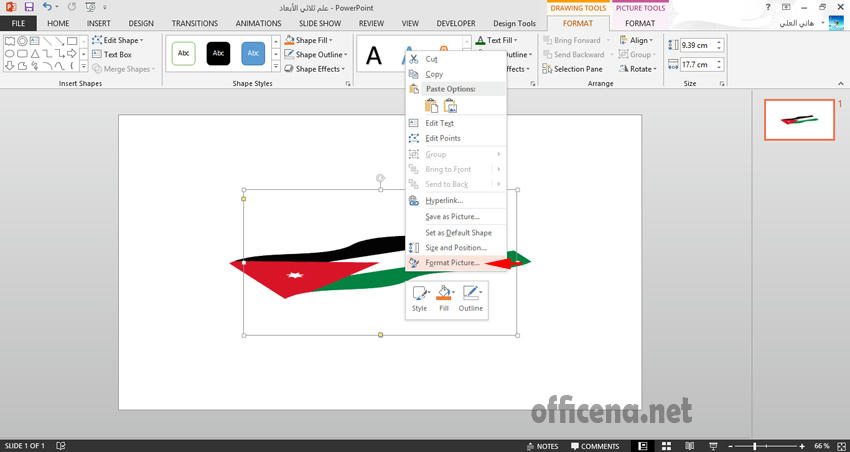The image size is (850, 452).
Task: Select the rectangle shape in shapes gallery
Action: pyautogui.click(x=72, y=41)
